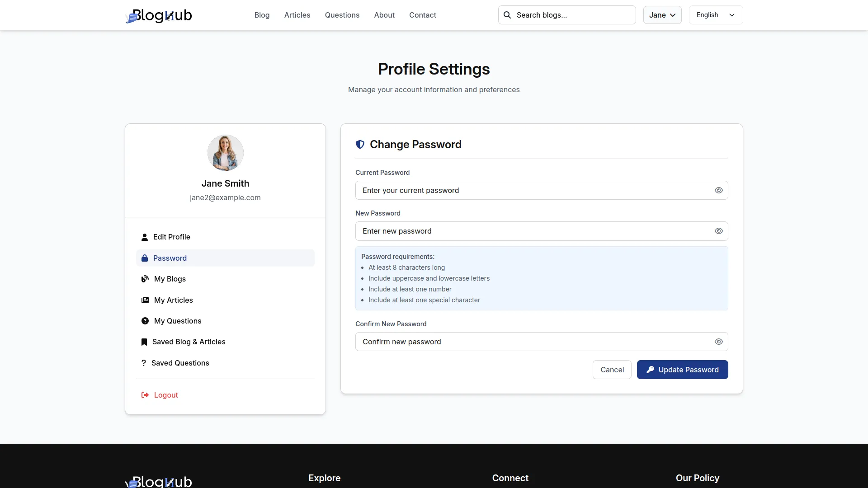Open the Saved Questions section
Image resolution: width=868 pixels, height=488 pixels.
coord(180,363)
